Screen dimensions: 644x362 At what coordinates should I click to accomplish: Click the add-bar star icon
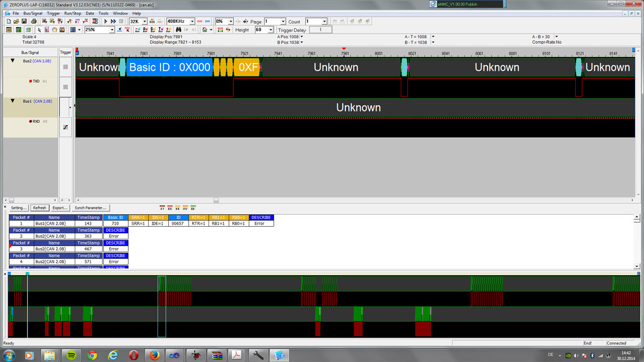pos(168,30)
